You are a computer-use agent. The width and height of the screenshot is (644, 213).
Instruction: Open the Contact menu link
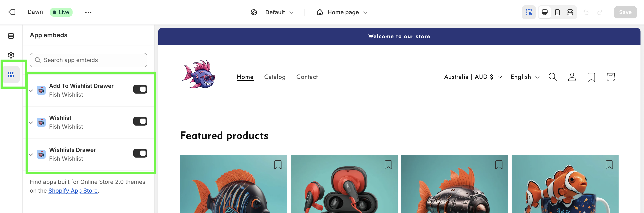307,77
